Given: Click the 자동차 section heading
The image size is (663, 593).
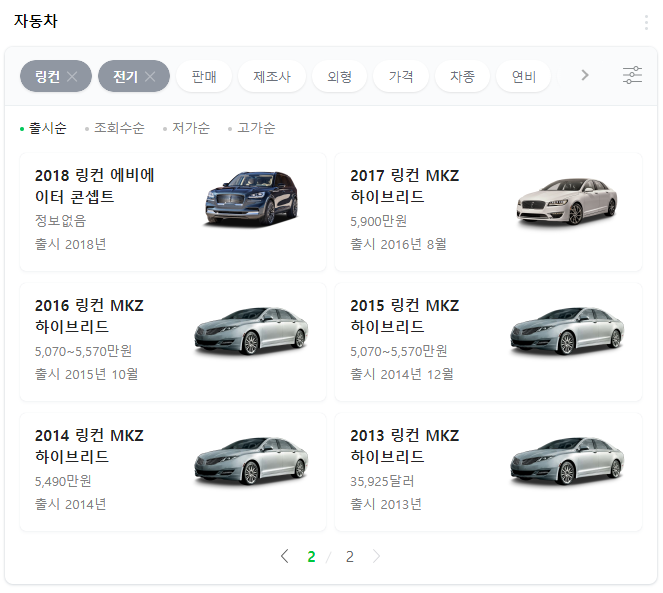Looking at the screenshot, I should point(36,21).
